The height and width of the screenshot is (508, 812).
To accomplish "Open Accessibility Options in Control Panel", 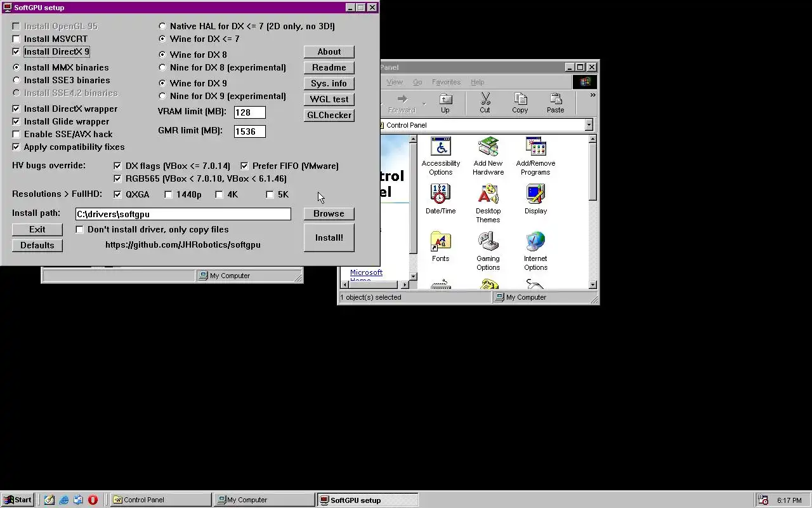I will point(440,156).
